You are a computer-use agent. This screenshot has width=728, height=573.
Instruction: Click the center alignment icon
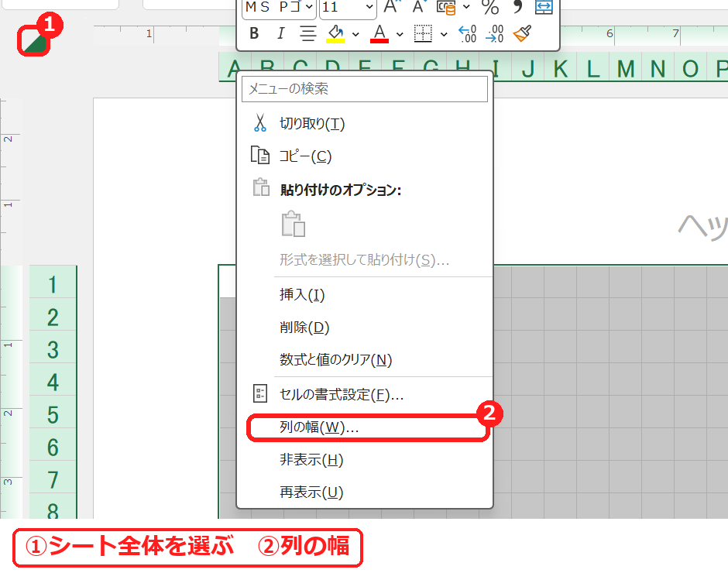(307, 33)
